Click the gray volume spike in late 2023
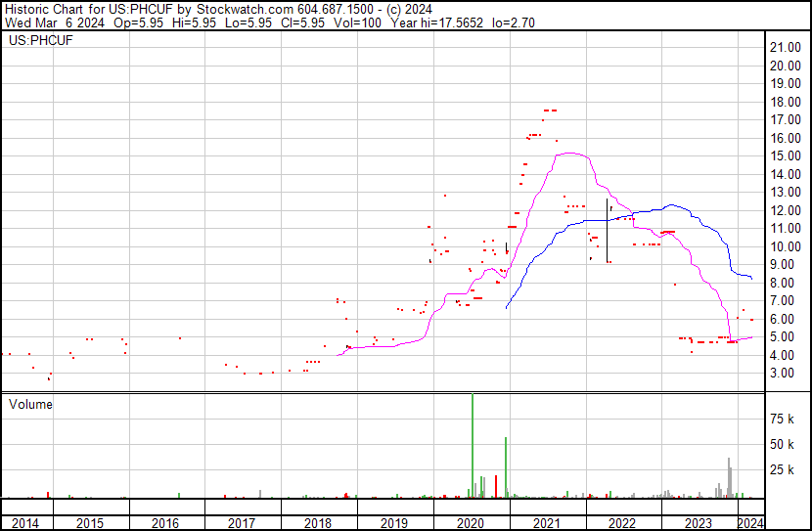The width and height of the screenshot is (812, 531). [x=729, y=477]
